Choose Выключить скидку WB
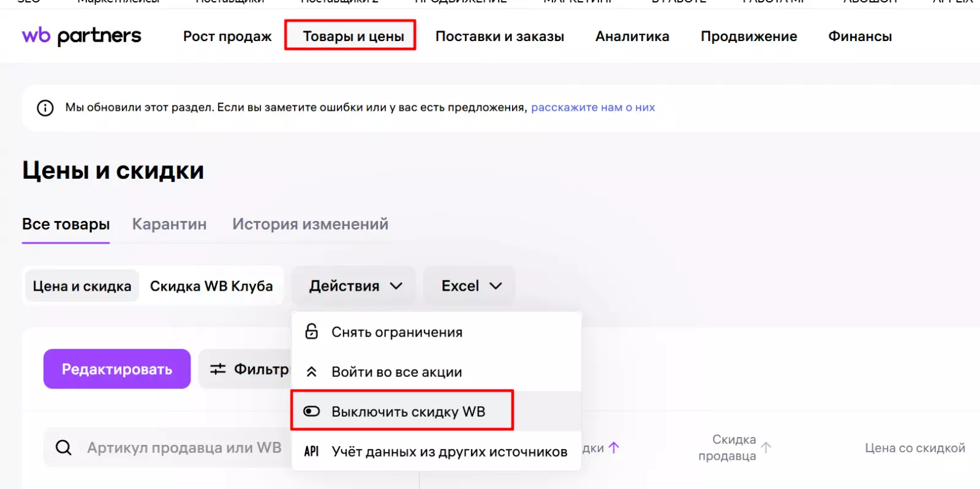Viewport: 980px width, 489px height. pyautogui.click(x=436, y=411)
